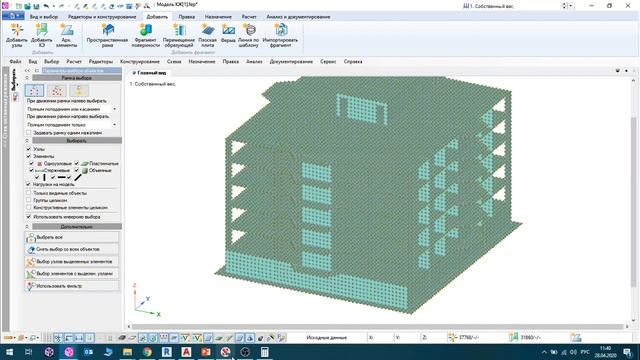Open the Линия по шаблону tool
Screen dimensions: 640x360
tap(249, 35)
